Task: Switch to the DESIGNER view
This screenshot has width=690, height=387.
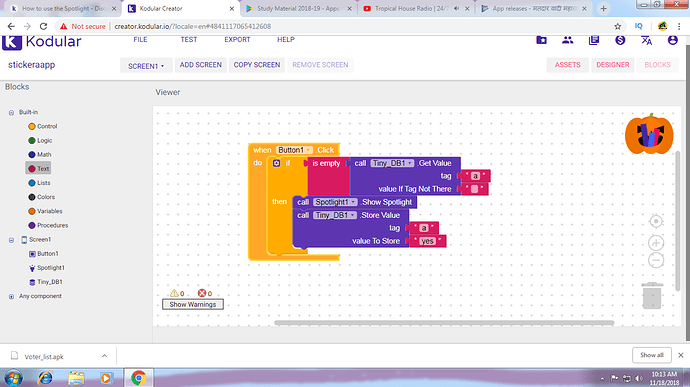Action: tap(613, 65)
